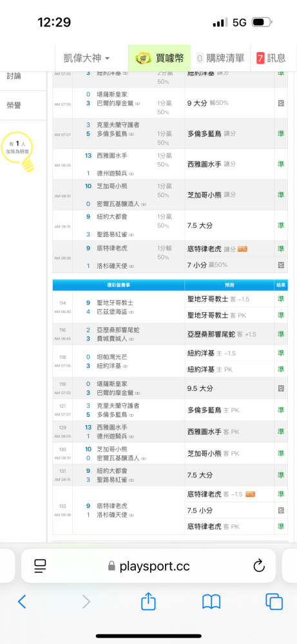
Task: Tap the Safari back arrow
Action: (22, 601)
